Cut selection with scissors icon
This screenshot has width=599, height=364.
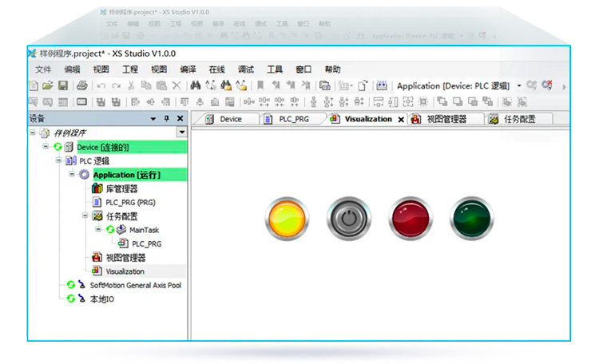coord(131,85)
